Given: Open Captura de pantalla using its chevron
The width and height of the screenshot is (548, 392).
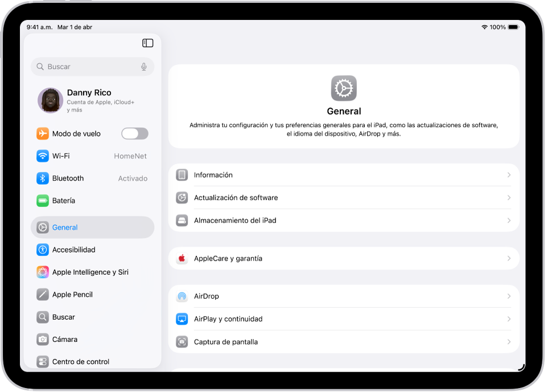Looking at the screenshot, I should (x=509, y=341).
